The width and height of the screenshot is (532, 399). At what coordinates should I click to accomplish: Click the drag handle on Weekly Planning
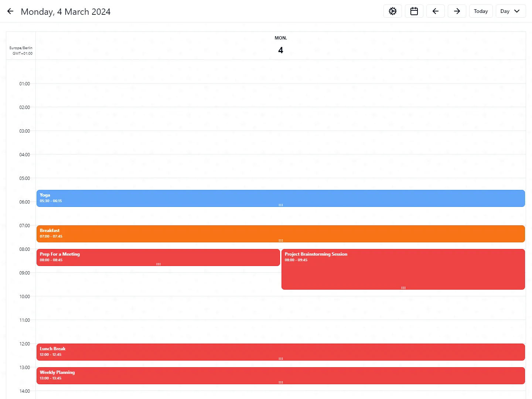pyautogui.click(x=281, y=382)
